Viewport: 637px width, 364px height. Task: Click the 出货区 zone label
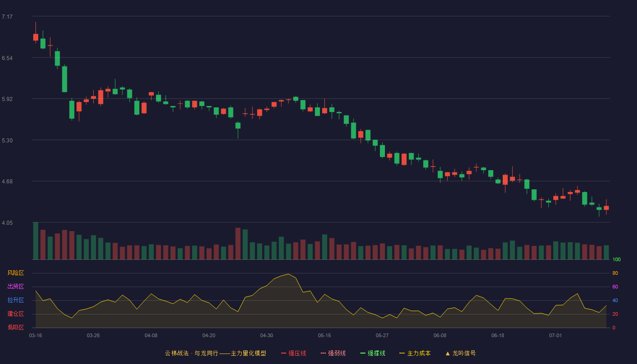[x=15, y=287]
